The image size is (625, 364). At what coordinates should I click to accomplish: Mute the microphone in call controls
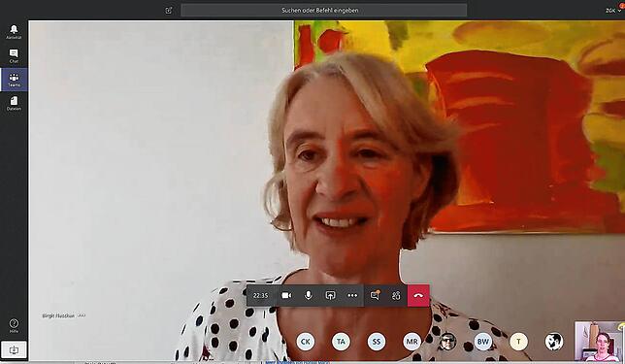[x=308, y=295]
